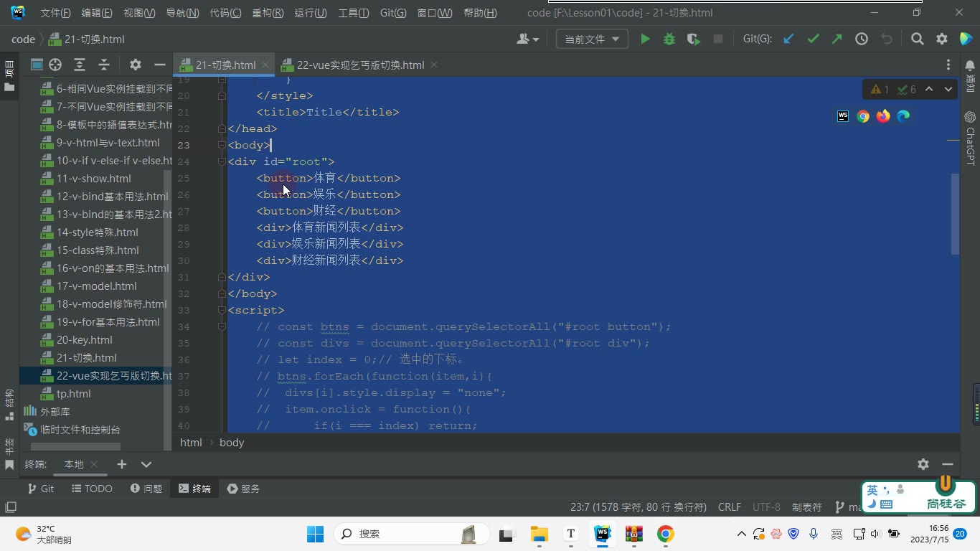Click the editor vertical scrollbar thumb
980x551 pixels.
955,214
